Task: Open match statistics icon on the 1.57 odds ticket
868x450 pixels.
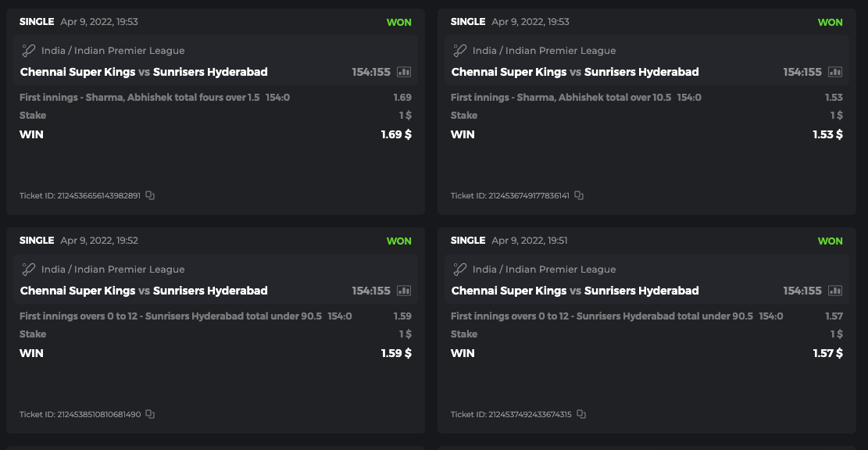Action: (835, 291)
